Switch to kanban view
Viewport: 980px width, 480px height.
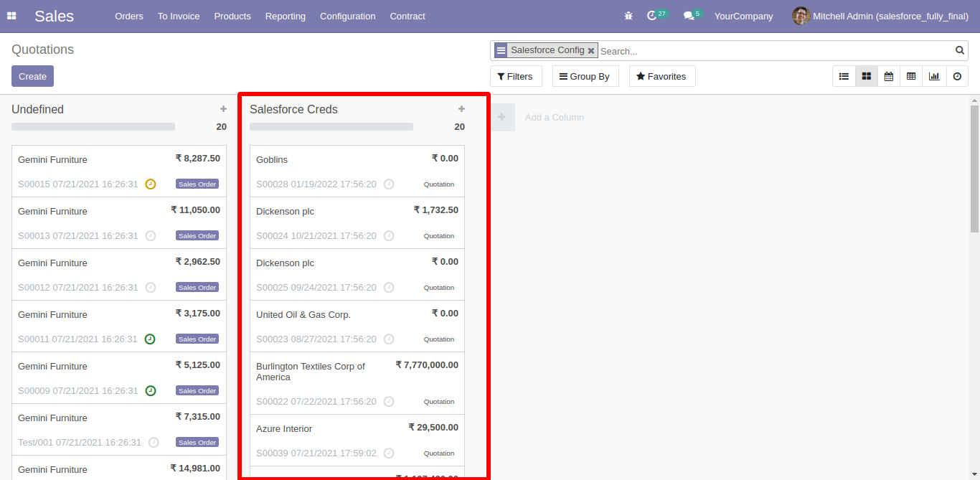pyautogui.click(x=866, y=76)
